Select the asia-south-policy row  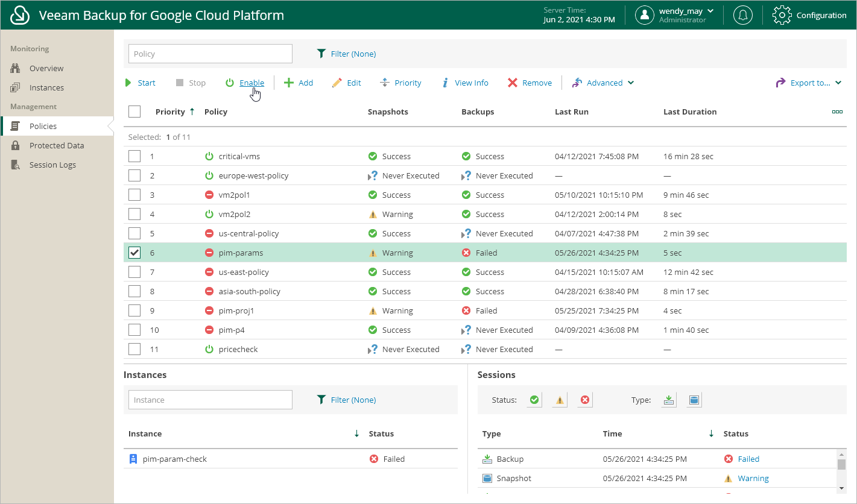[485, 291]
